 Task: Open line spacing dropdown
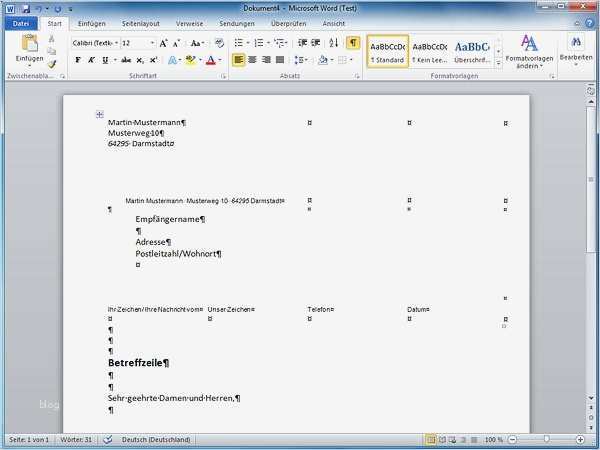tap(301, 60)
